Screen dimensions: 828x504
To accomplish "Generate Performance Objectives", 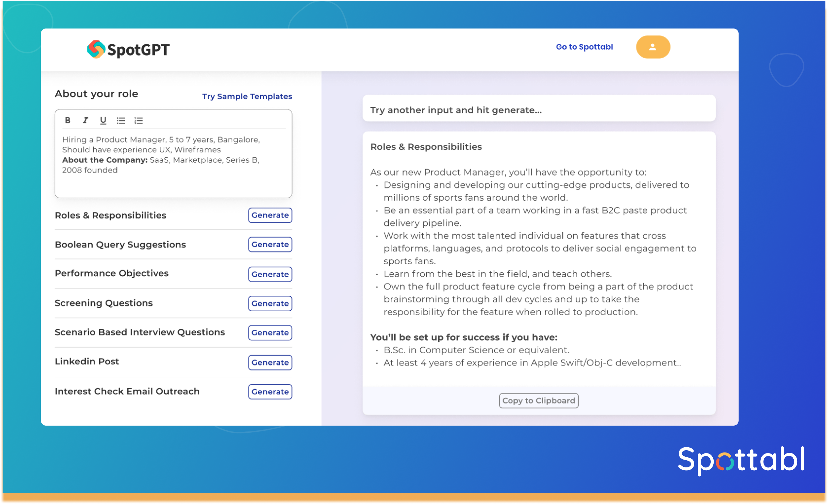I will click(270, 274).
